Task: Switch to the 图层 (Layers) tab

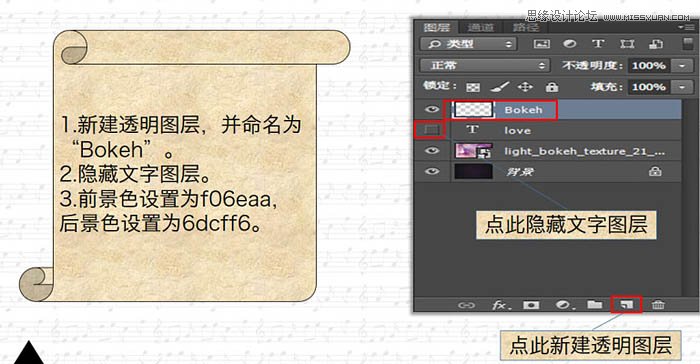Action: 436,27
